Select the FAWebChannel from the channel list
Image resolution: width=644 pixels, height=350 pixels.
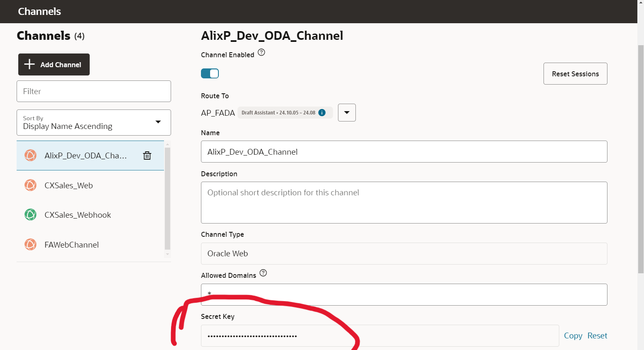coord(71,245)
